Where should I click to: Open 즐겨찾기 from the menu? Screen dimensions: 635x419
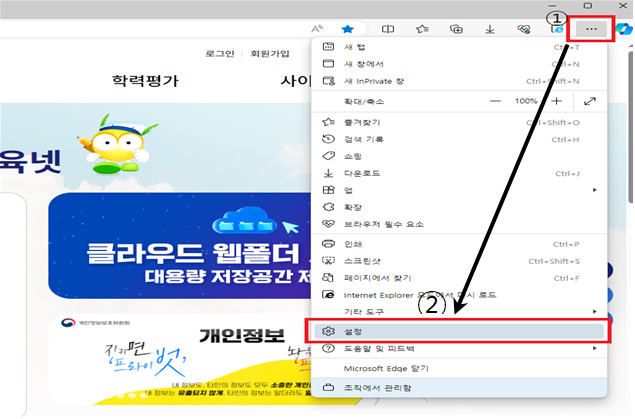[459, 122]
